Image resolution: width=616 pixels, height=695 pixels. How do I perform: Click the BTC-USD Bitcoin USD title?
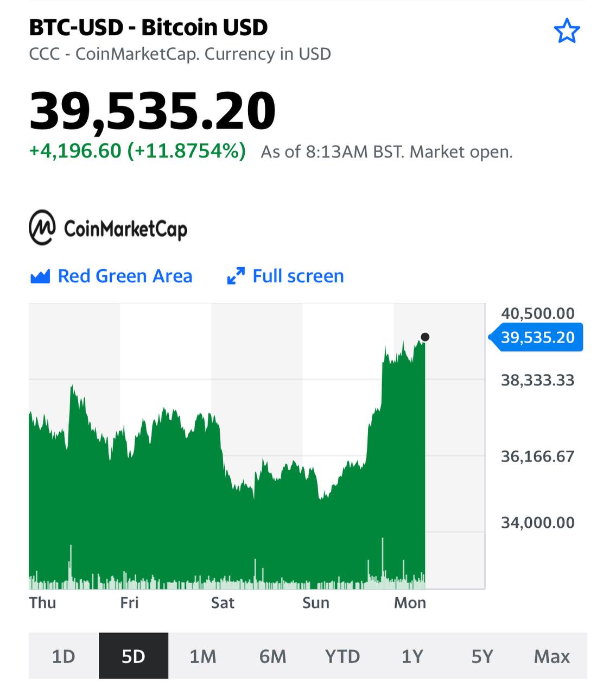pyautogui.click(x=148, y=28)
